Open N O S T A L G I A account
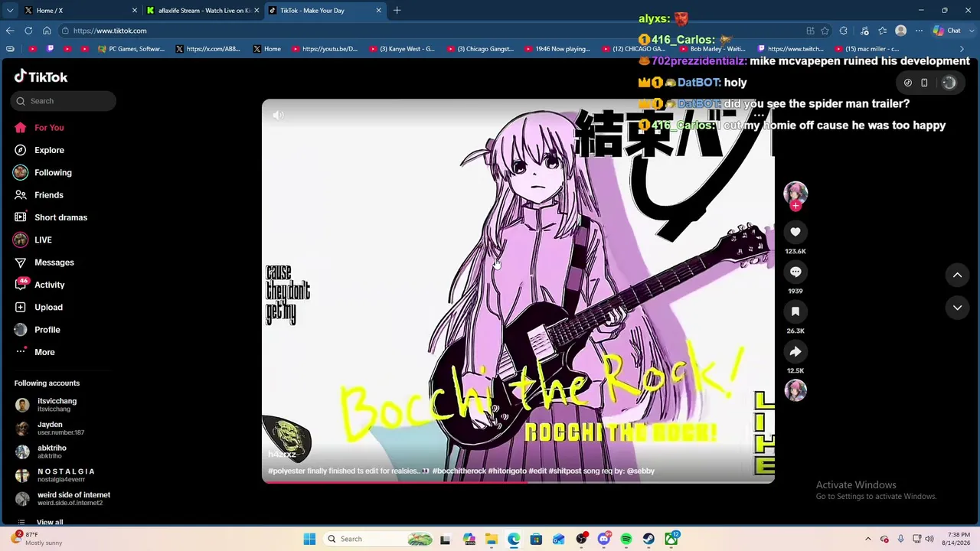This screenshot has width=980, height=551. click(x=55, y=475)
